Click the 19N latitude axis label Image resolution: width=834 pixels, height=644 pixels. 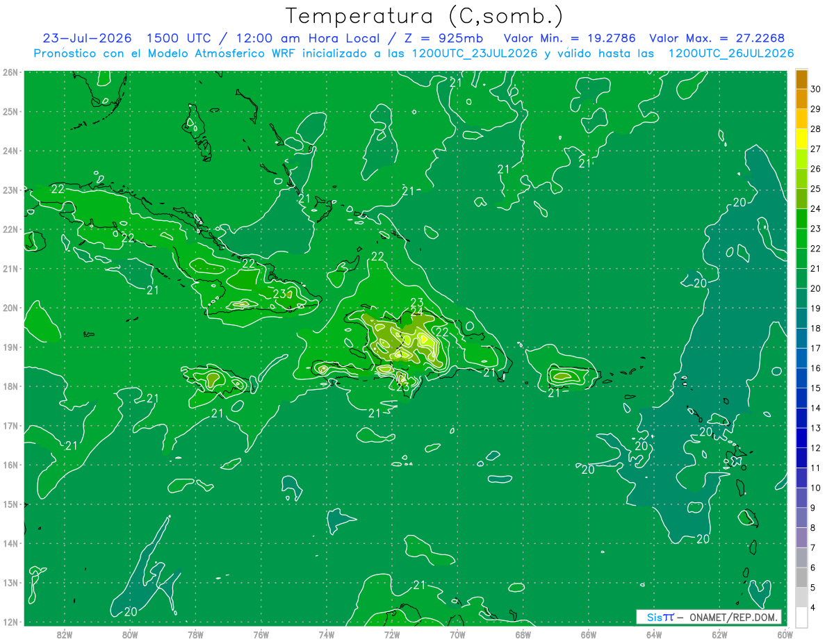[x=10, y=347]
